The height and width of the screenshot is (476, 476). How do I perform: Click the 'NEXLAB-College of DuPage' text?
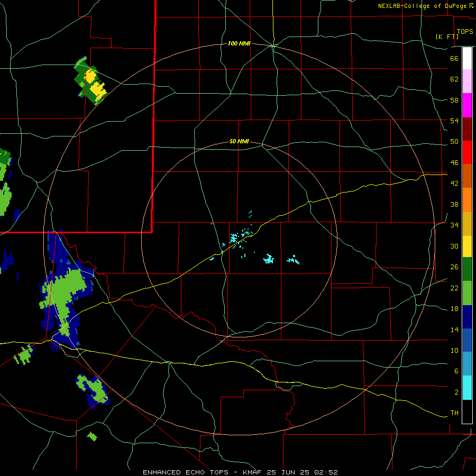423,6
